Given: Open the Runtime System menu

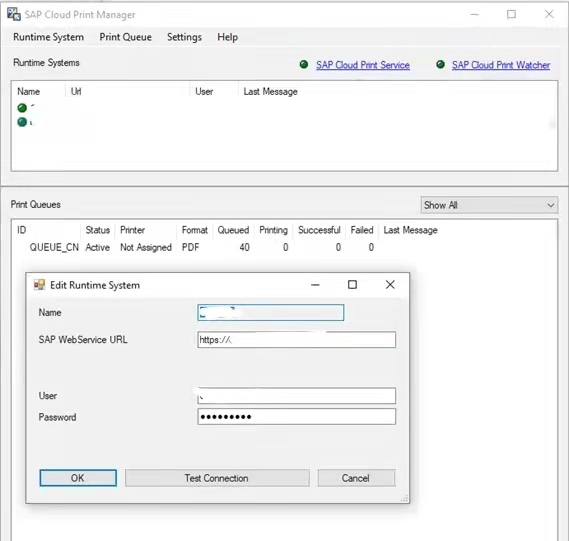Looking at the screenshot, I should tap(48, 37).
